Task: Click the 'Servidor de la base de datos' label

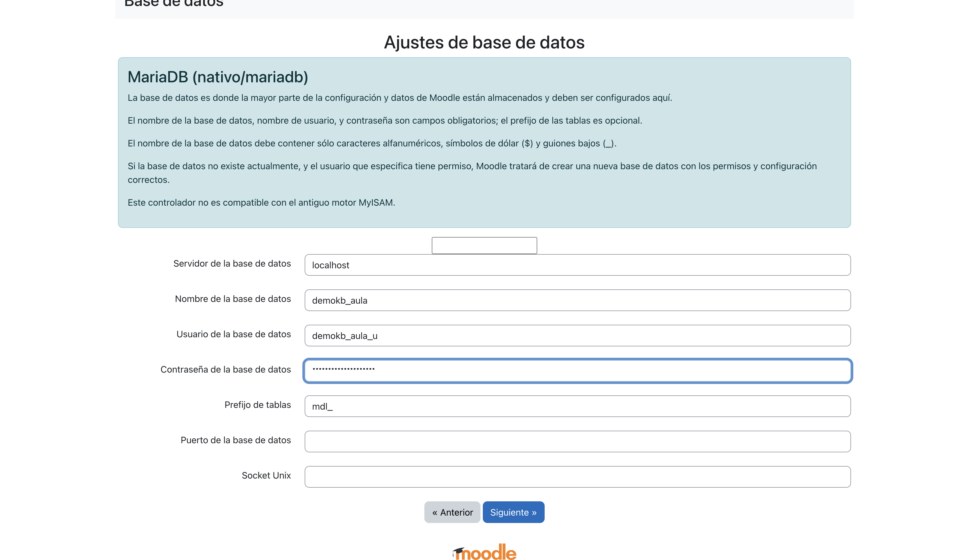Action: click(x=232, y=264)
